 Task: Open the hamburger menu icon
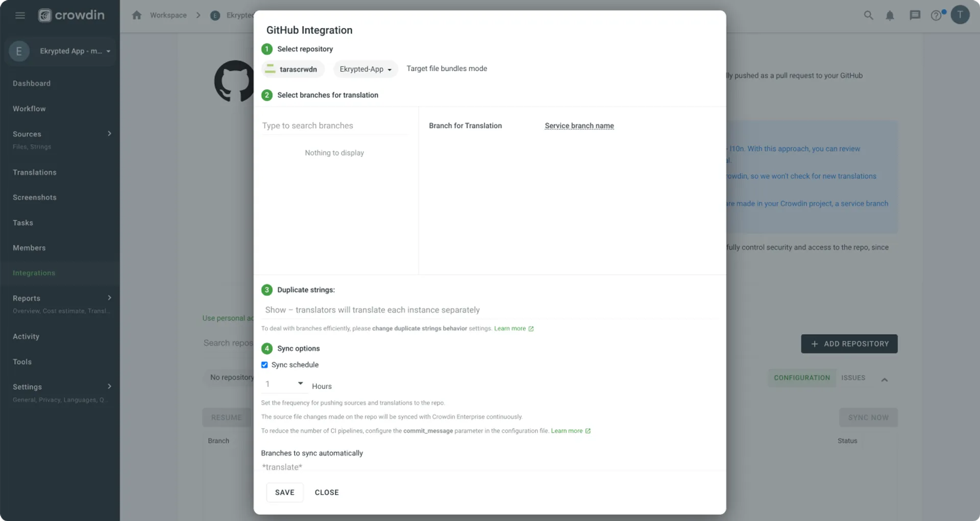[x=20, y=15]
